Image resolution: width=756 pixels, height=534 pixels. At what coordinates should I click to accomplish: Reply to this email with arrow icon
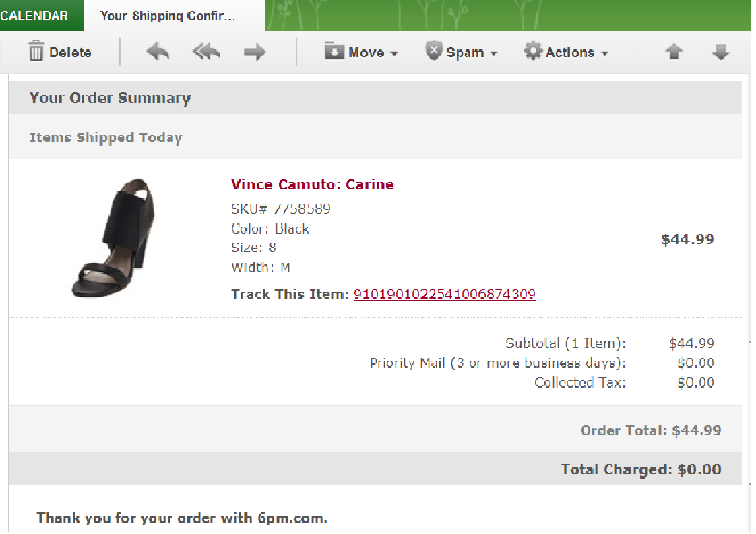[x=158, y=52]
